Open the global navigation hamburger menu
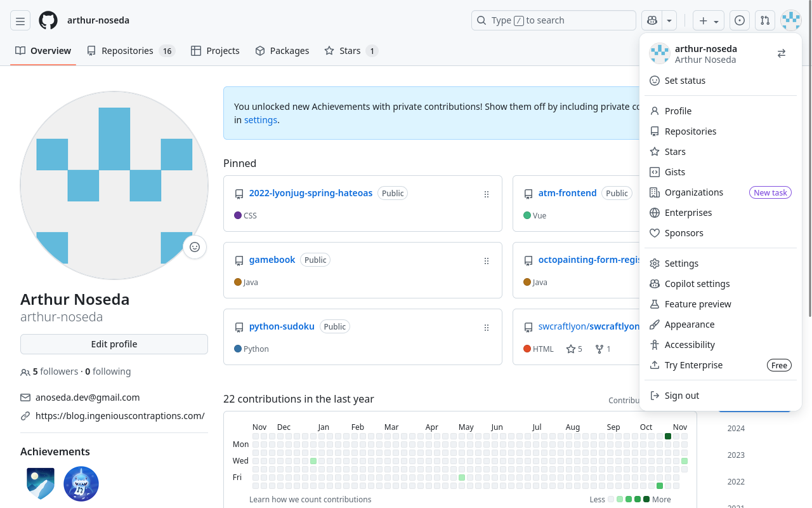This screenshot has width=812, height=508. coord(20,20)
